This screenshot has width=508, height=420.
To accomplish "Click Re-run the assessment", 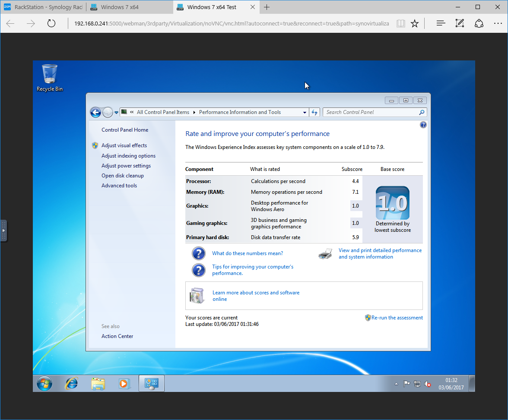I will coord(397,318).
